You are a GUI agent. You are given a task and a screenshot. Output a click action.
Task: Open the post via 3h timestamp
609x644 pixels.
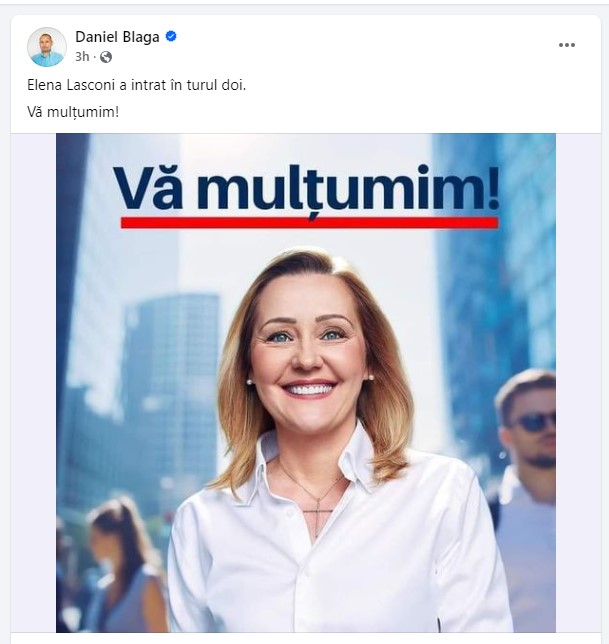pyautogui.click(x=82, y=57)
